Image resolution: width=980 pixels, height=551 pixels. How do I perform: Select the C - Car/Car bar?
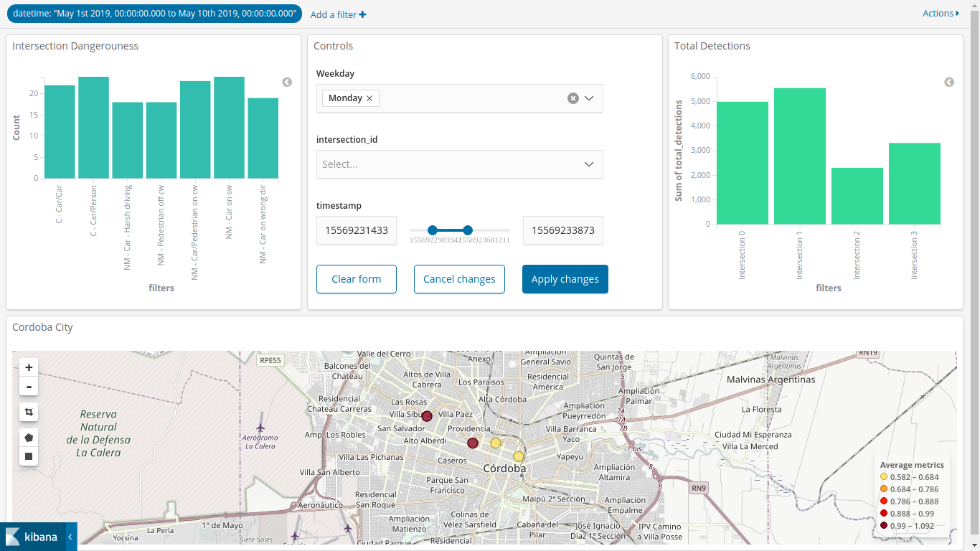60,132
